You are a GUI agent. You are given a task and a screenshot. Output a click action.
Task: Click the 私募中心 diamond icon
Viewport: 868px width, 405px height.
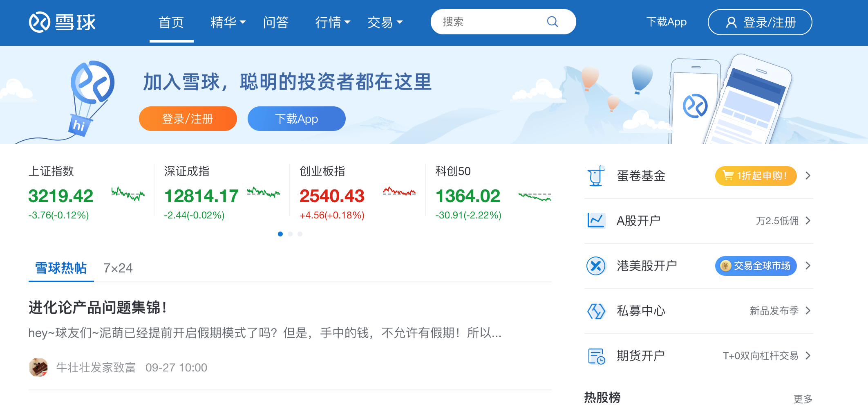[x=597, y=311]
